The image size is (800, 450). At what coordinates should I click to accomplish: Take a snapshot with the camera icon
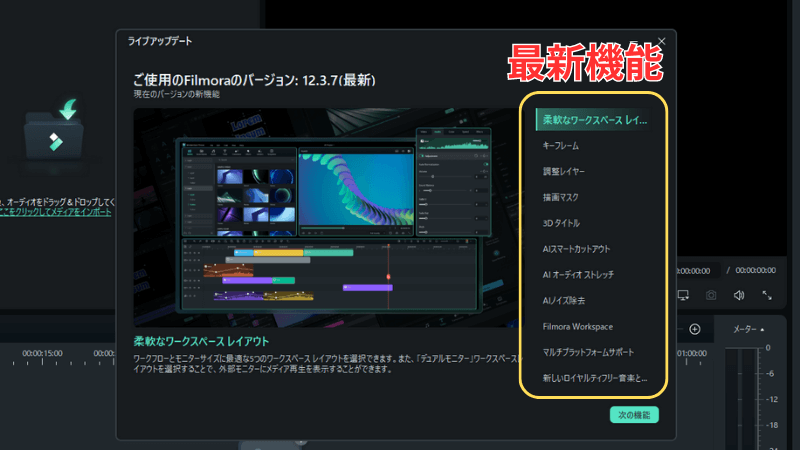(x=711, y=295)
